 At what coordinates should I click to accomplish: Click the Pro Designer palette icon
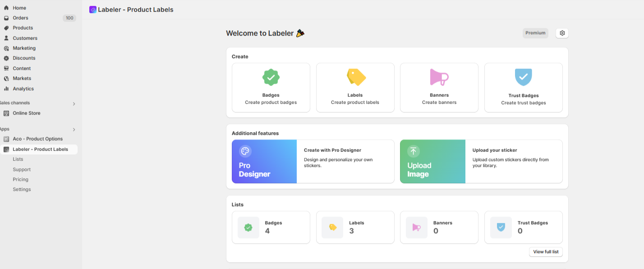pos(245,151)
